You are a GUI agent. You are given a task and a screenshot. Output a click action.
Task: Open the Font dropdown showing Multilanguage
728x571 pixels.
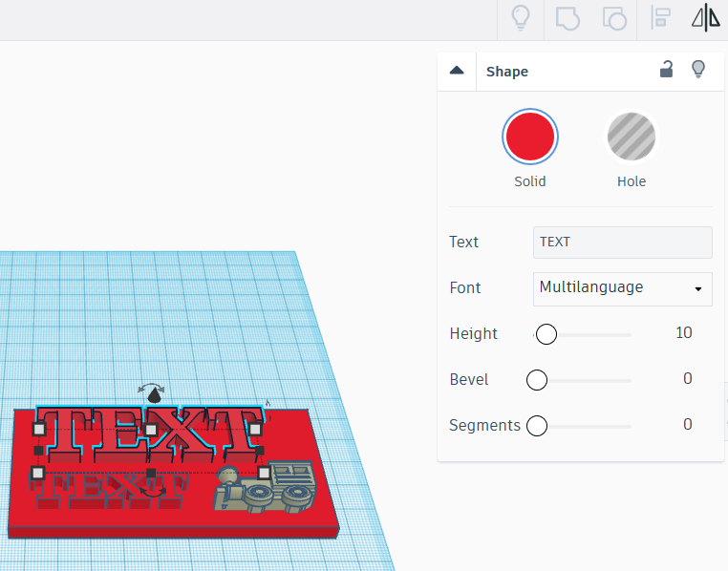pyautogui.click(x=622, y=288)
